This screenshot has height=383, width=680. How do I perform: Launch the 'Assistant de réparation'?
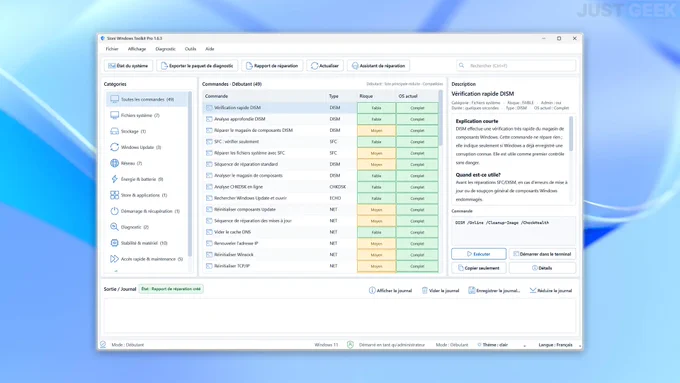click(x=378, y=66)
